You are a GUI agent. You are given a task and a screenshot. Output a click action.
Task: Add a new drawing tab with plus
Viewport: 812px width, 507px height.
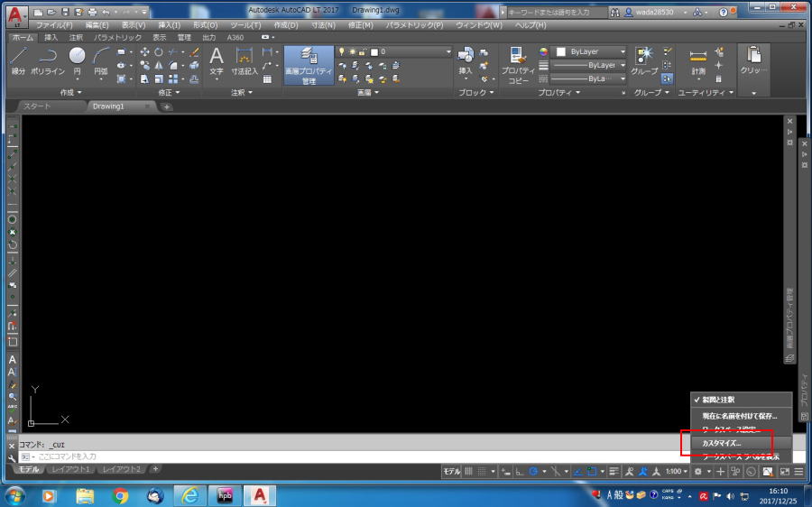pyautogui.click(x=166, y=106)
